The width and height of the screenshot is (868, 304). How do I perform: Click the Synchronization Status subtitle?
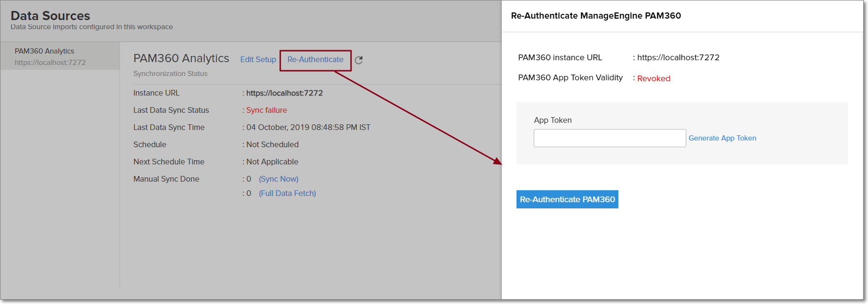point(170,74)
